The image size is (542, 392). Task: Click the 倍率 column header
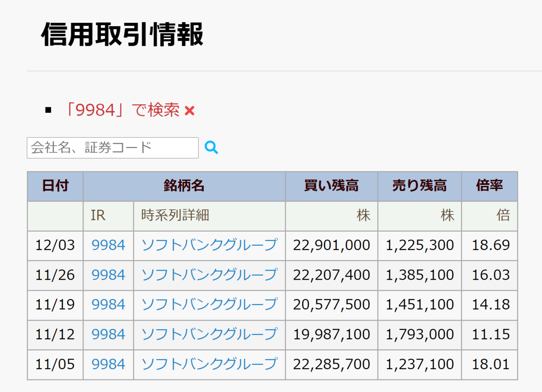click(490, 186)
